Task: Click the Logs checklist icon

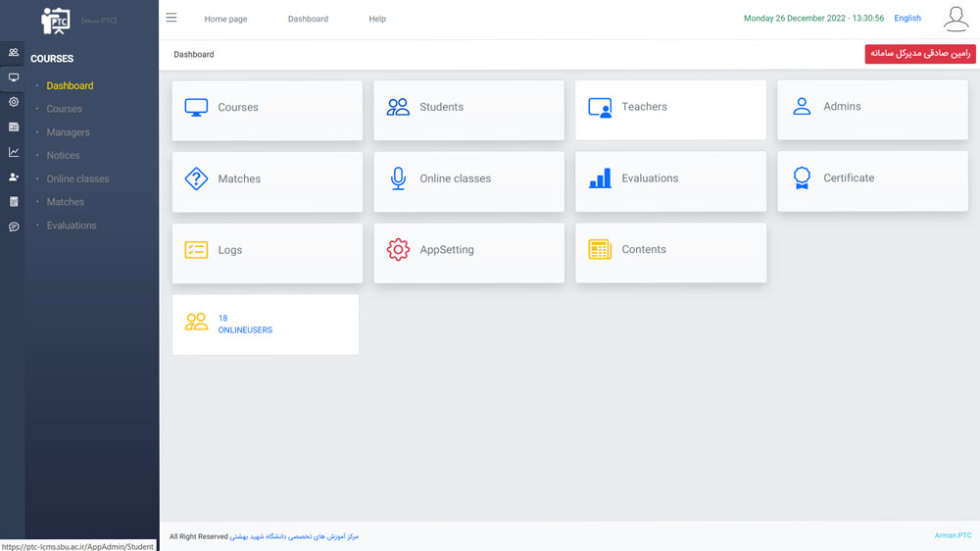Action: tap(196, 250)
